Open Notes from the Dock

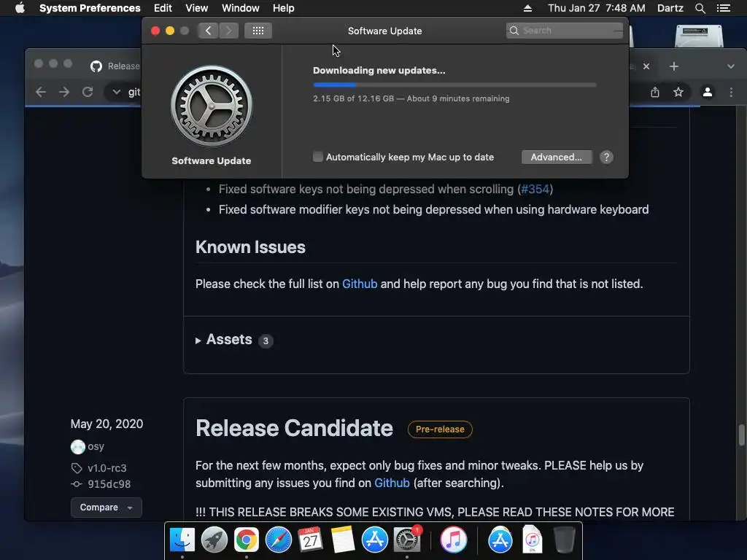tap(343, 540)
